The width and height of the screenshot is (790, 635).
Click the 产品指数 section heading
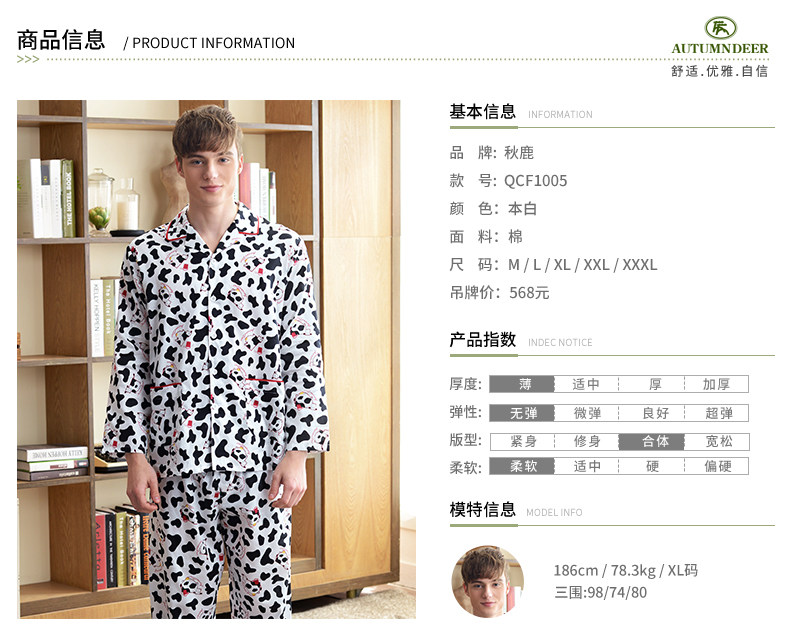pos(483,340)
